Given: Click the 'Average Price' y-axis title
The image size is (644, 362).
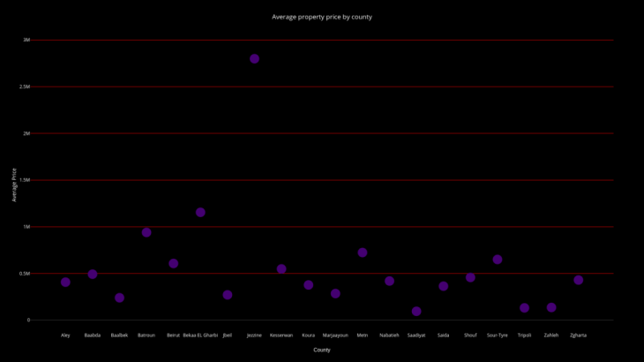Looking at the screenshot, I should click(14, 185).
